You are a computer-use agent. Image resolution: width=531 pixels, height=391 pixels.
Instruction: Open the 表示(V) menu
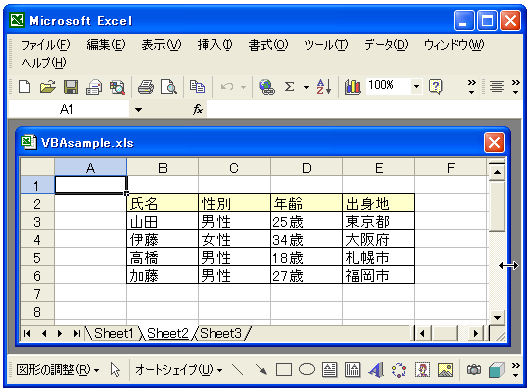point(162,45)
